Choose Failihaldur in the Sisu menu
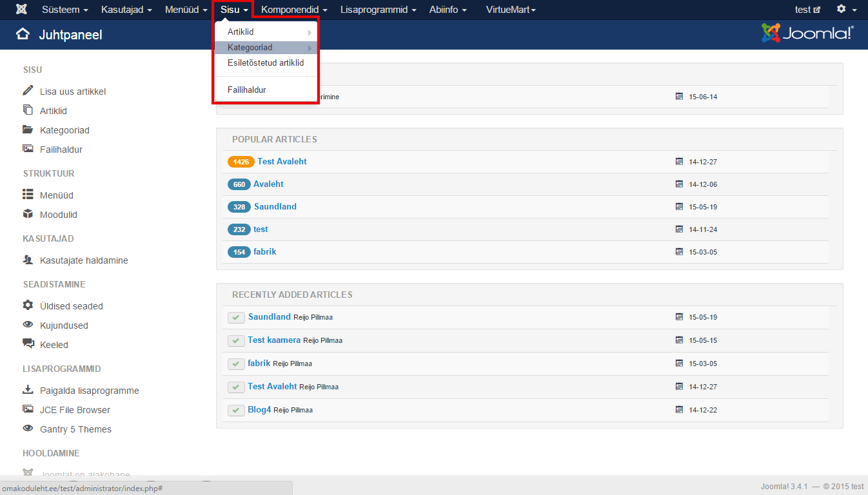This screenshot has height=495, width=868. (266, 90)
